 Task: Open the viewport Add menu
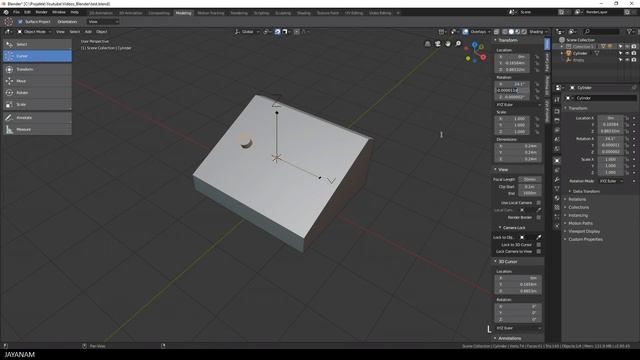[x=88, y=32]
